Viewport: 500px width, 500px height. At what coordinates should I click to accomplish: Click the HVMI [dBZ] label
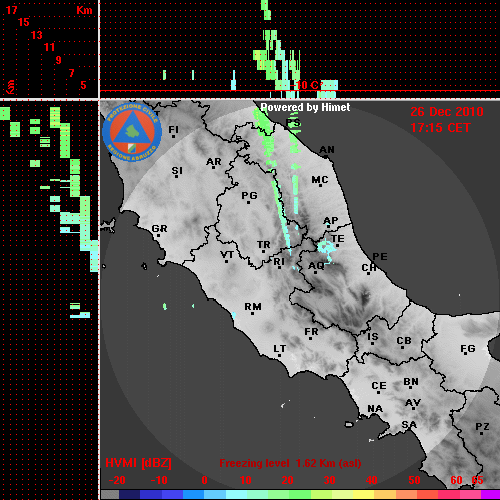coord(138,463)
